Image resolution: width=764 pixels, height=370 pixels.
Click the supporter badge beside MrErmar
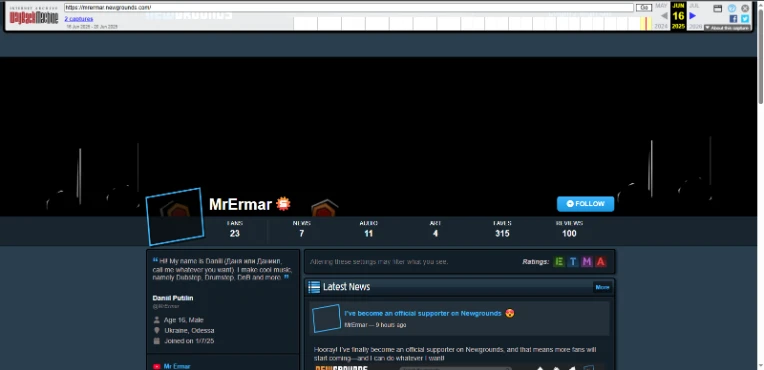tap(283, 204)
